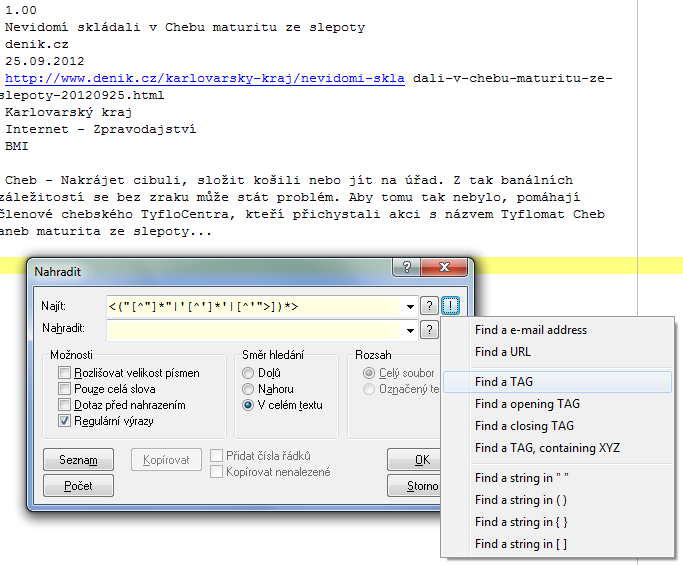Screen dimensions: 683x566
Task: Click the text line 'BMI'
Action: tap(17, 146)
